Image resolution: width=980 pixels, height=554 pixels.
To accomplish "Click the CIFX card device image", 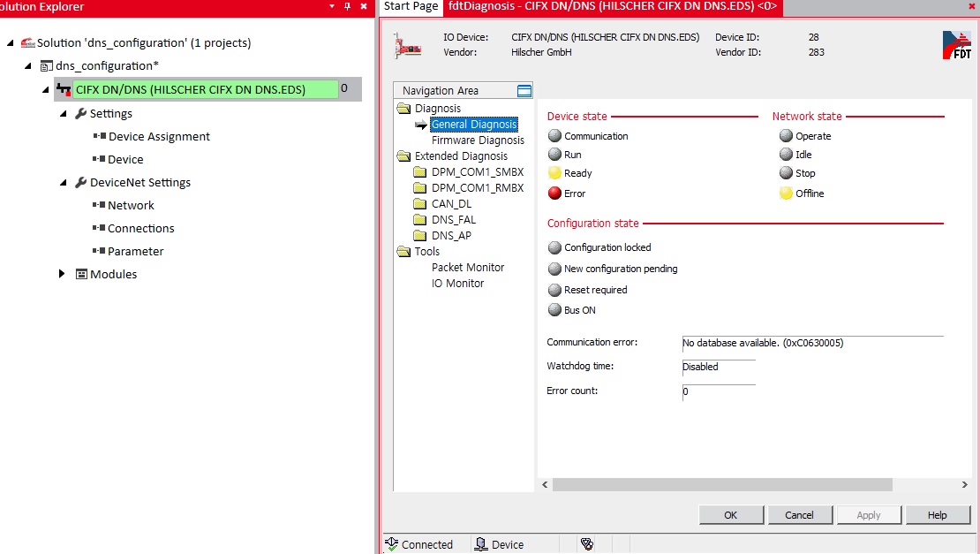I will pyautogui.click(x=408, y=47).
